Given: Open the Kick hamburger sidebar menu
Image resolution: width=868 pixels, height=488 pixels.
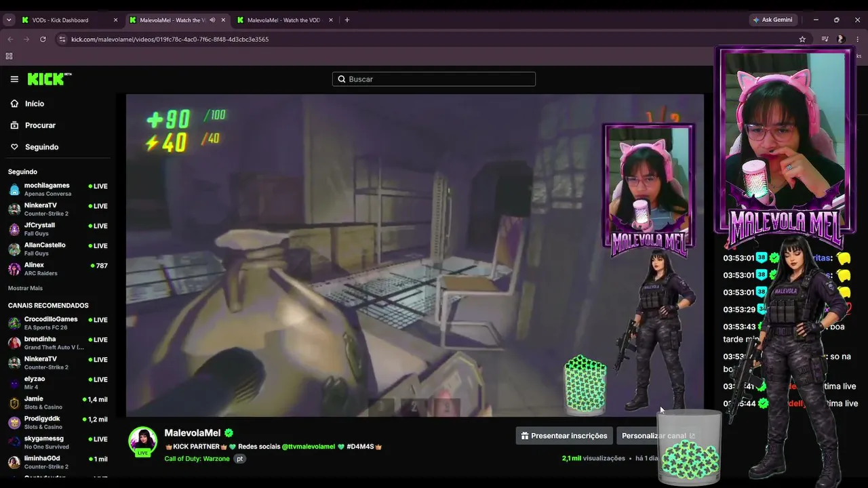Looking at the screenshot, I should [x=14, y=79].
